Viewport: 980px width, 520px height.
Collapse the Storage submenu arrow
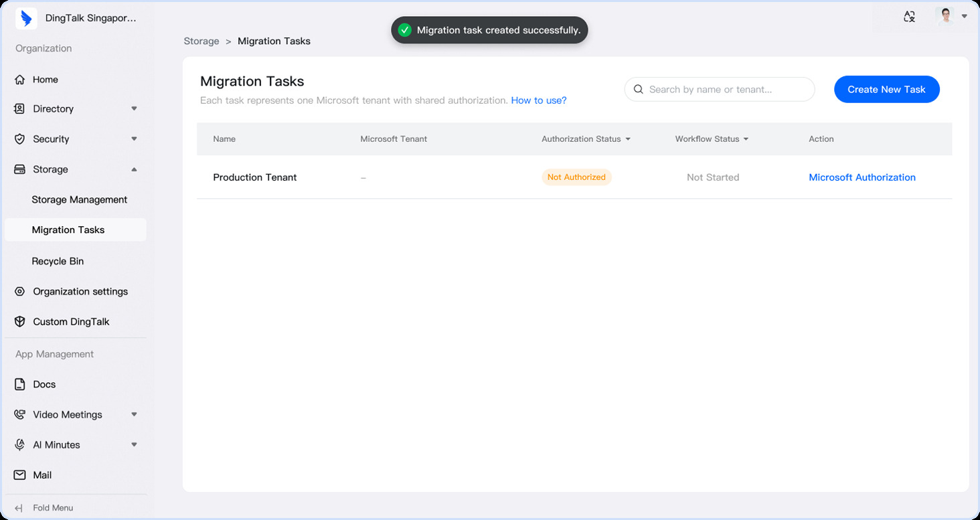(134, 169)
